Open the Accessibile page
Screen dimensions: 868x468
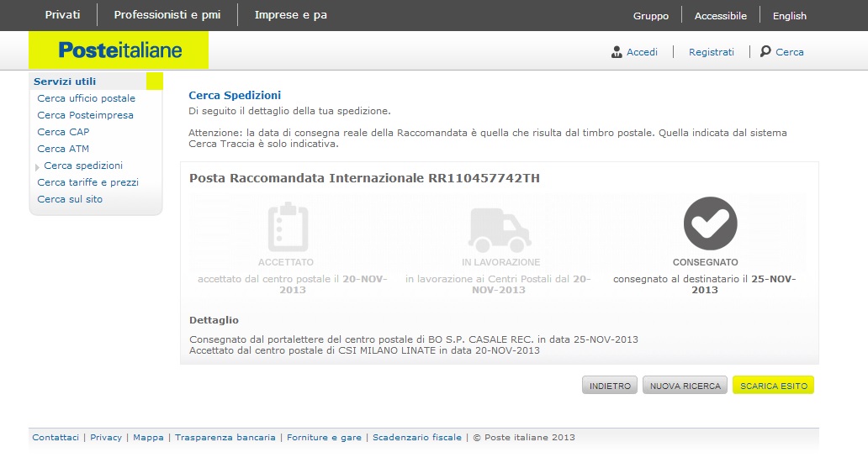click(720, 16)
